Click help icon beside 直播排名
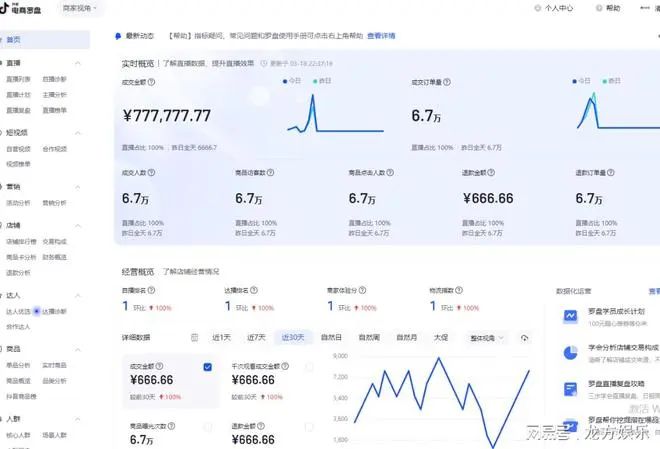The image size is (660, 449). pyautogui.click(x=151, y=290)
